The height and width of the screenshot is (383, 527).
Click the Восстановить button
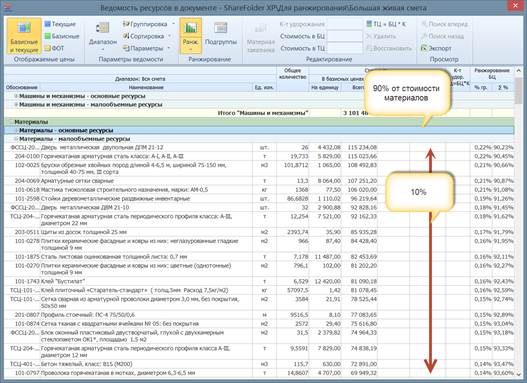point(389,48)
